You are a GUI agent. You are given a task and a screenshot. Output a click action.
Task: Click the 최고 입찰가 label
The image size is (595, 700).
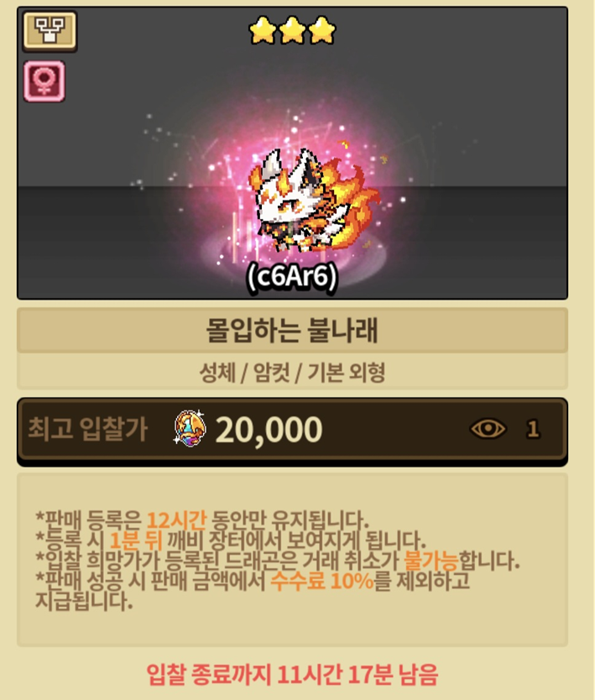[x=88, y=429]
